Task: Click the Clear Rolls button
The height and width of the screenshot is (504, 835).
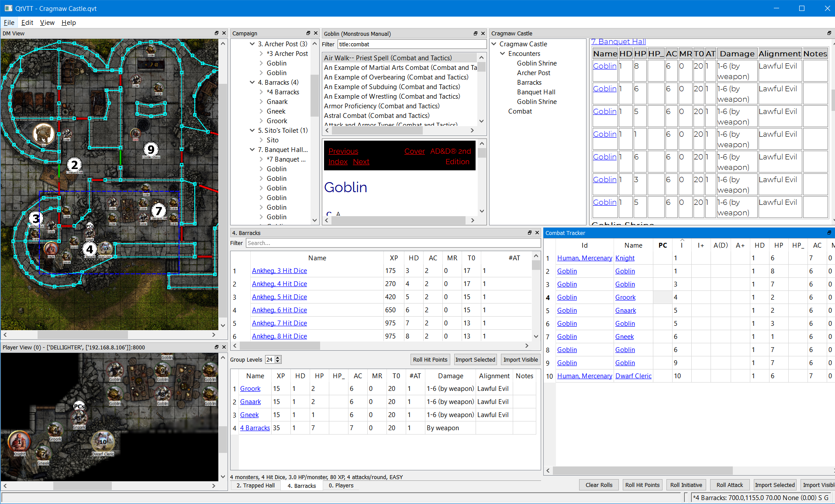Action: 599,485
